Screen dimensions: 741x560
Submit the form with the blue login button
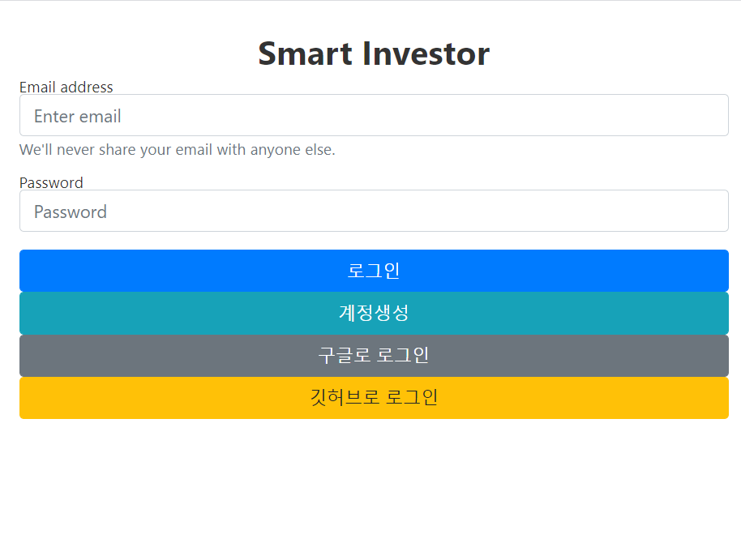374,271
